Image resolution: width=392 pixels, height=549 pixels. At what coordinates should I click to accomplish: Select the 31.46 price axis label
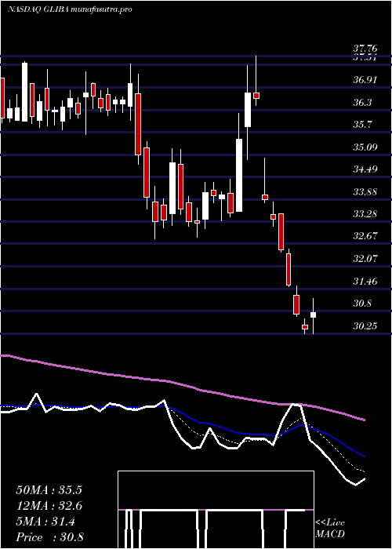tap(365, 281)
